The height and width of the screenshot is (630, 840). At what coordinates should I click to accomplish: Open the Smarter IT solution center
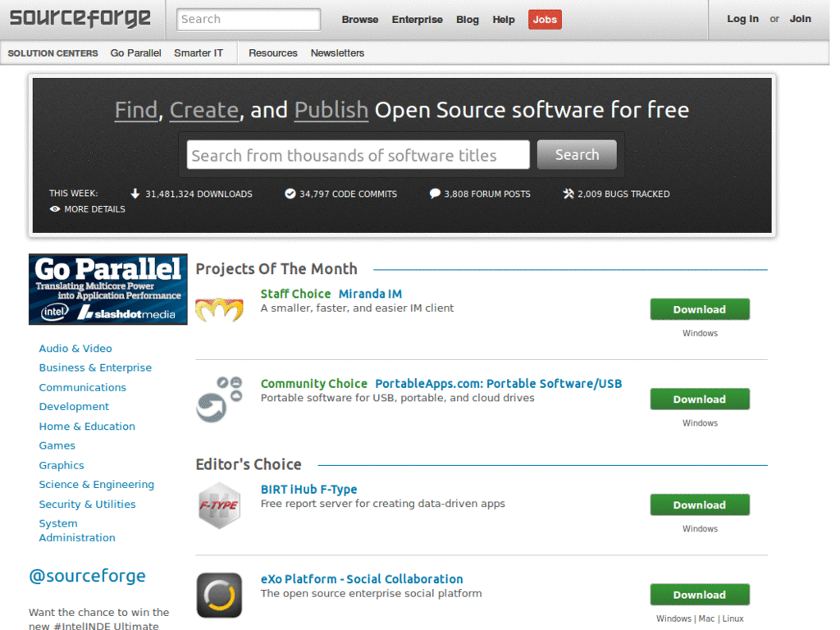[x=199, y=53]
